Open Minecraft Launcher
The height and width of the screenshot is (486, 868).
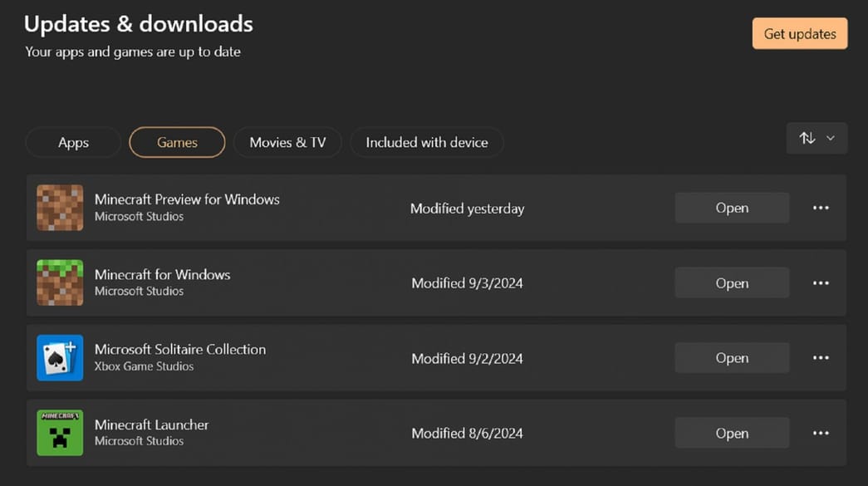tap(731, 432)
